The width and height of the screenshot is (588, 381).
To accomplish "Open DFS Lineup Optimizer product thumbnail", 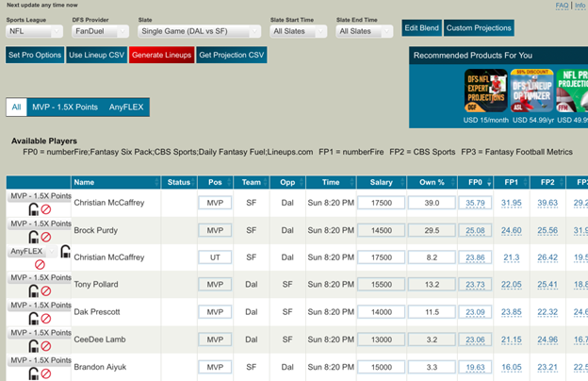I will (531, 91).
